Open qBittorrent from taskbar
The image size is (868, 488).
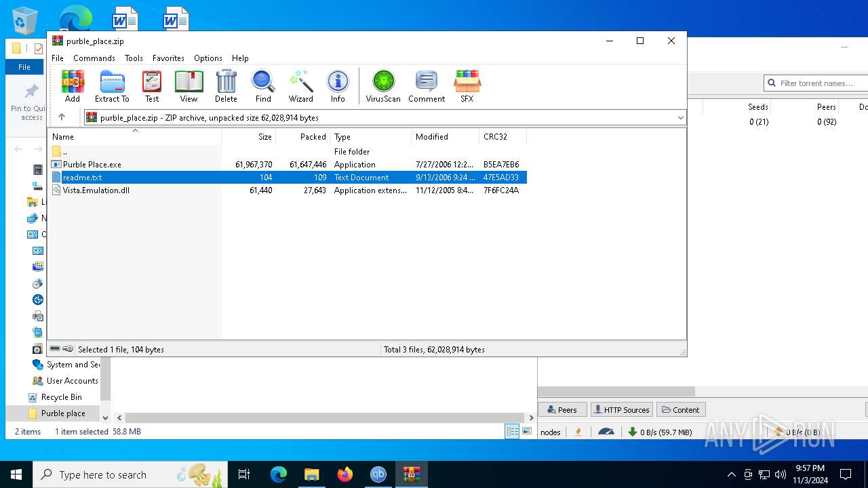pyautogui.click(x=378, y=474)
